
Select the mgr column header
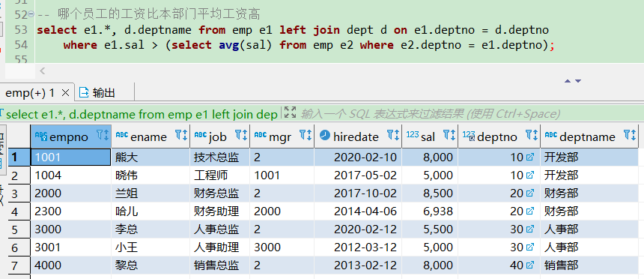pos(282,136)
